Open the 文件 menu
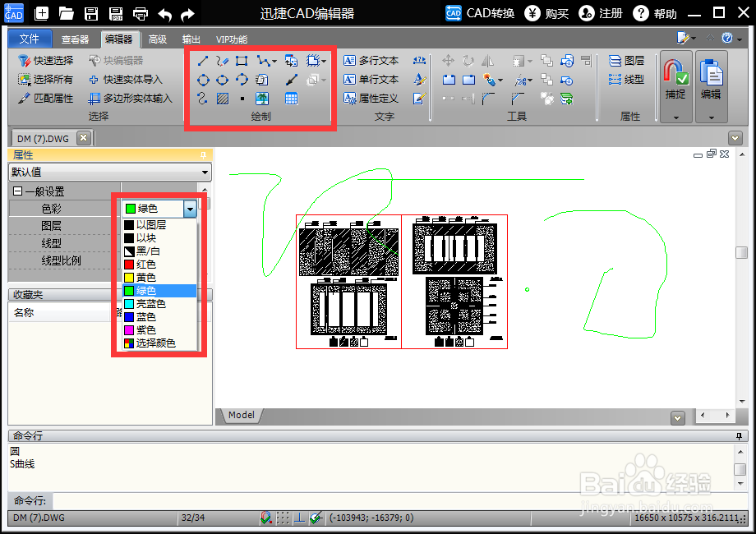Image resolution: width=756 pixels, height=534 pixels. 30,39
